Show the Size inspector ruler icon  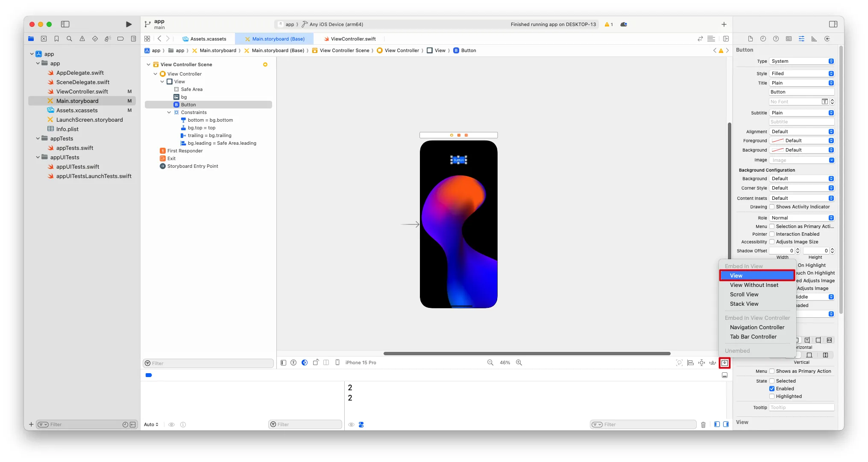pos(814,39)
